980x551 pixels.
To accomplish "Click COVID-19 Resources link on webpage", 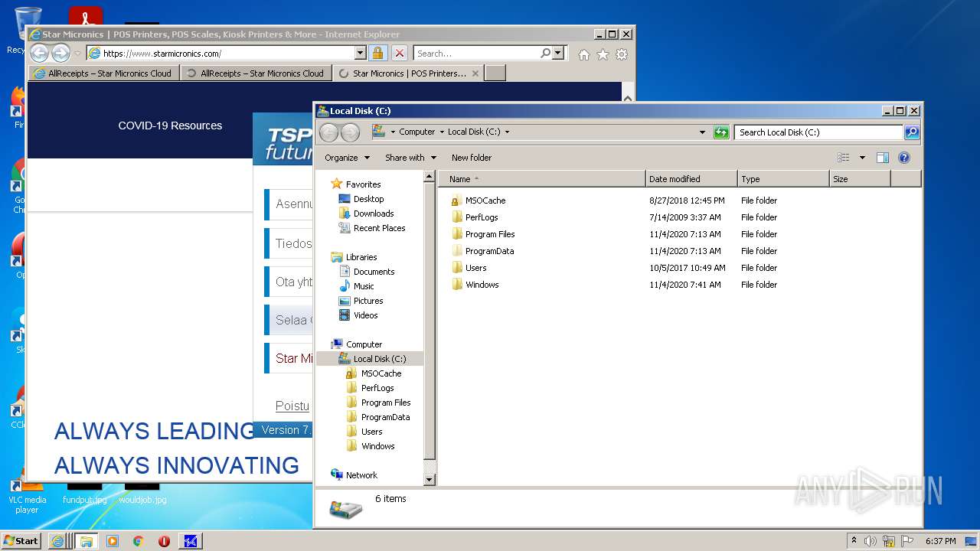I will 170,126.
